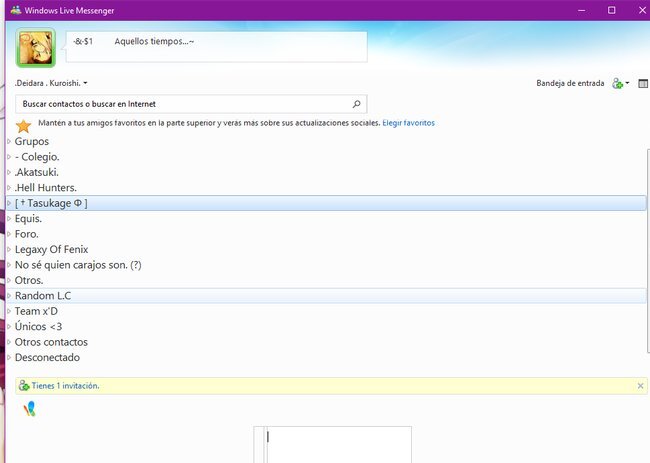Image resolution: width=650 pixels, height=463 pixels.
Task: Click the invitation contact icon
Action: click(x=24, y=385)
